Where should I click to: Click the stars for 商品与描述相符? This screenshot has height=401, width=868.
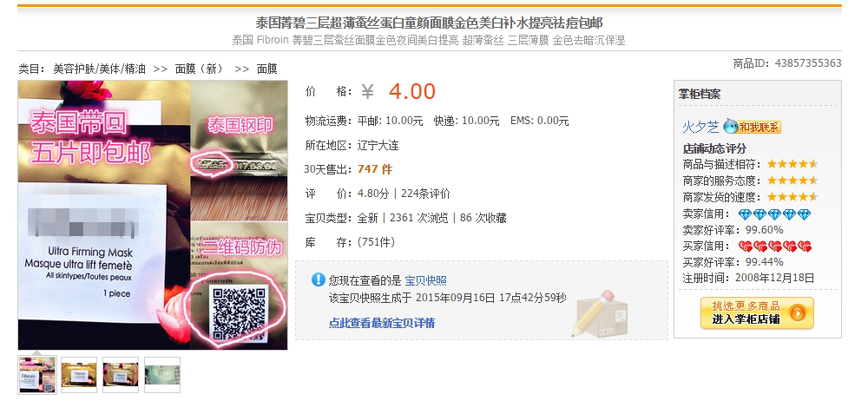792,165
